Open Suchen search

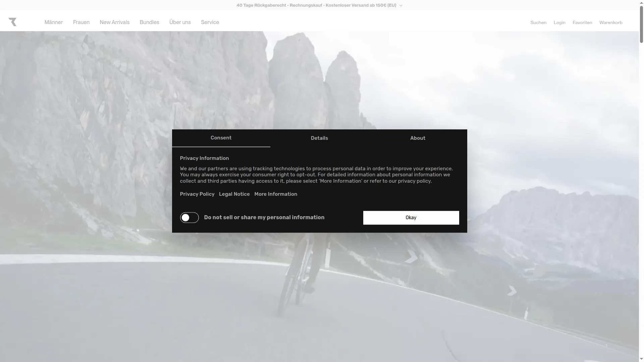click(x=538, y=22)
